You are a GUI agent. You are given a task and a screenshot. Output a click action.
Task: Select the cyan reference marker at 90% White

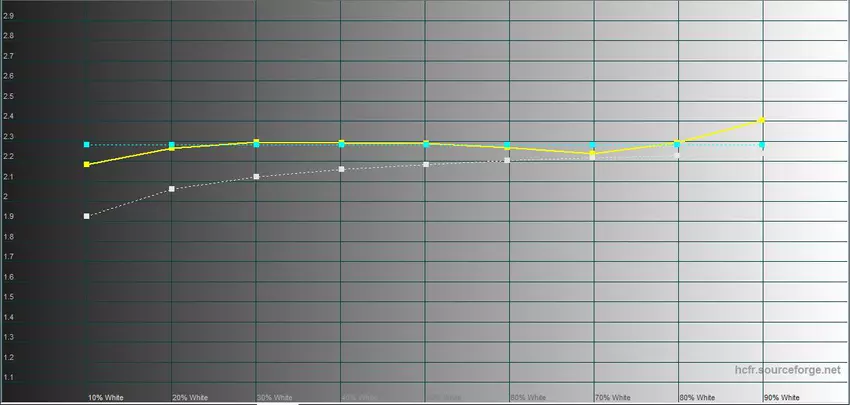tap(762, 146)
